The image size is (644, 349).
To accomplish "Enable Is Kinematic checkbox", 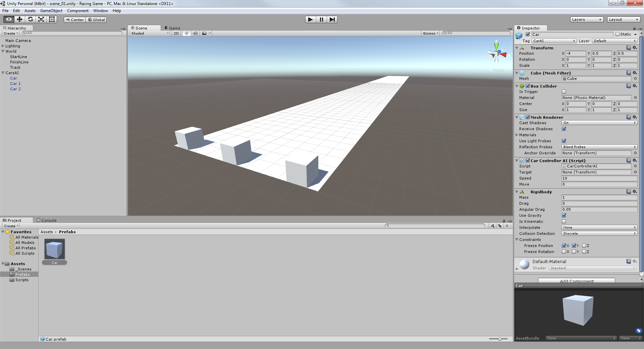I will tap(564, 221).
